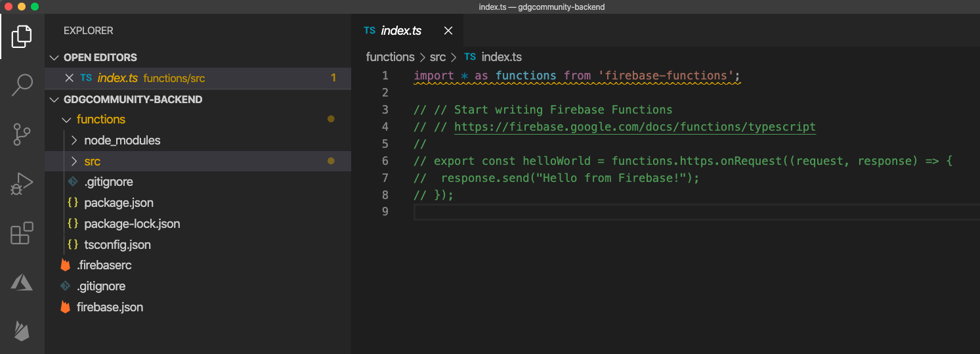Expand the node_modules folder chevron
980x354 pixels.
pyautogui.click(x=74, y=141)
